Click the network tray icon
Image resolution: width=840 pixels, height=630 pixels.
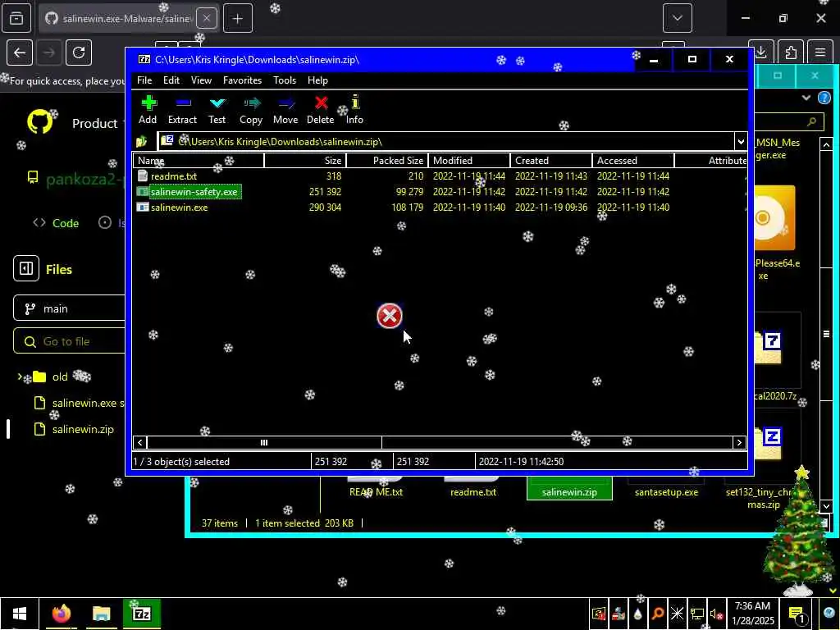[x=697, y=614]
